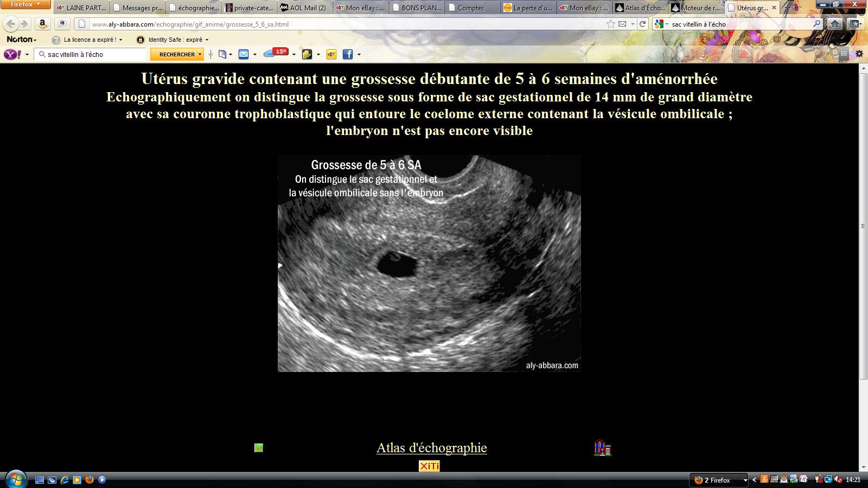
Task: Go to the browser home page icon
Action: tap(835, 24)
